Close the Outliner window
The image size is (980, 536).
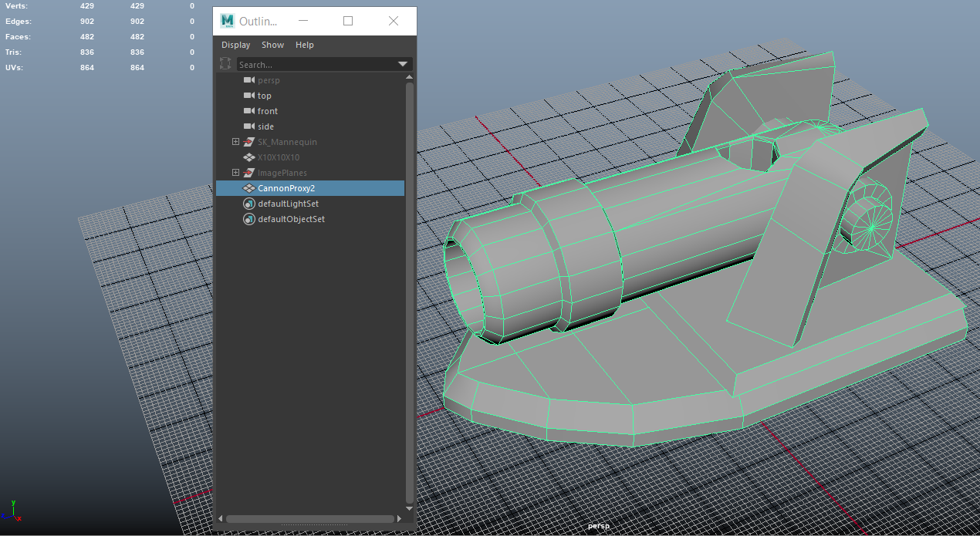394,21
